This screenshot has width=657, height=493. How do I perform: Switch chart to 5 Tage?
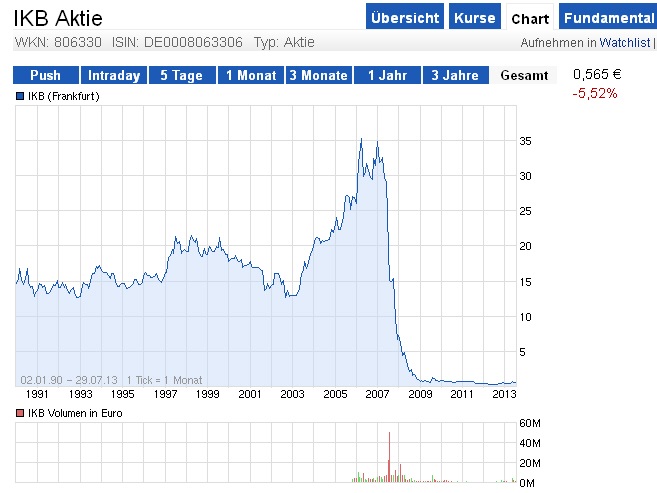click(x=182, y=75)
